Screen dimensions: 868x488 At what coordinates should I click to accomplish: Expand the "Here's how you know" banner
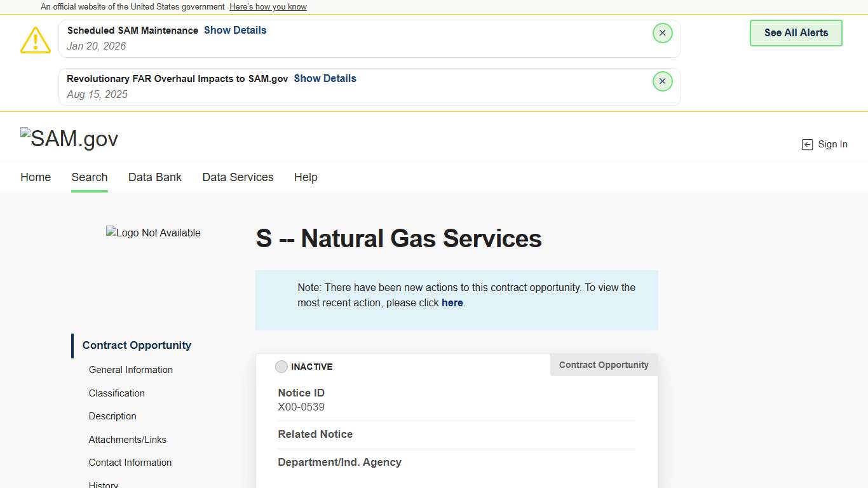point(268,7)
